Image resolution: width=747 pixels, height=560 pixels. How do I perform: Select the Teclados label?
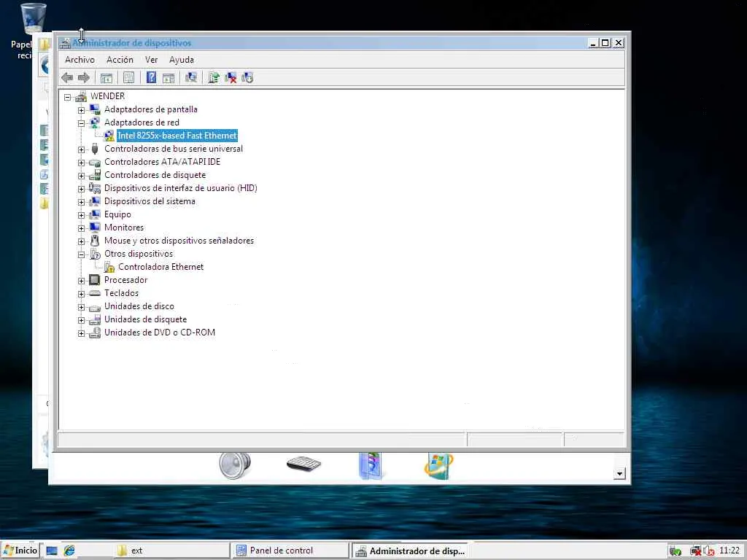(122, 293)
